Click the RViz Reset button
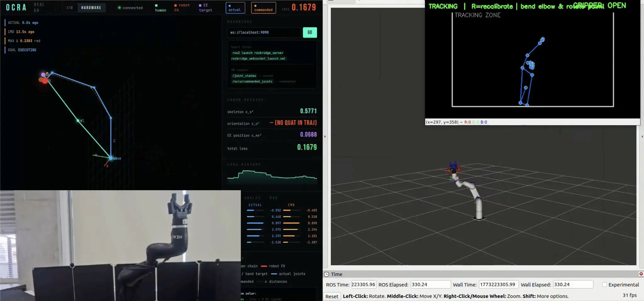 [332, 296]
